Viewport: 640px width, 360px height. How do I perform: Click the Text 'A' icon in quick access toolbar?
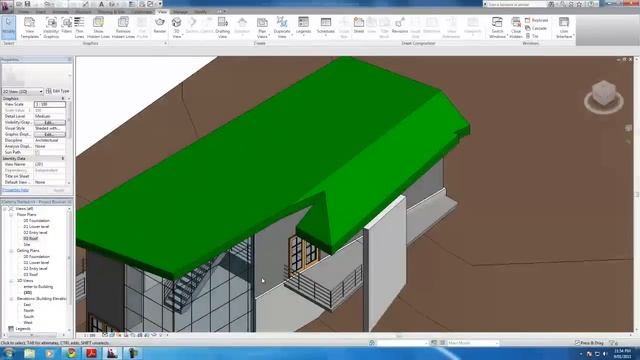pos(102,4)
